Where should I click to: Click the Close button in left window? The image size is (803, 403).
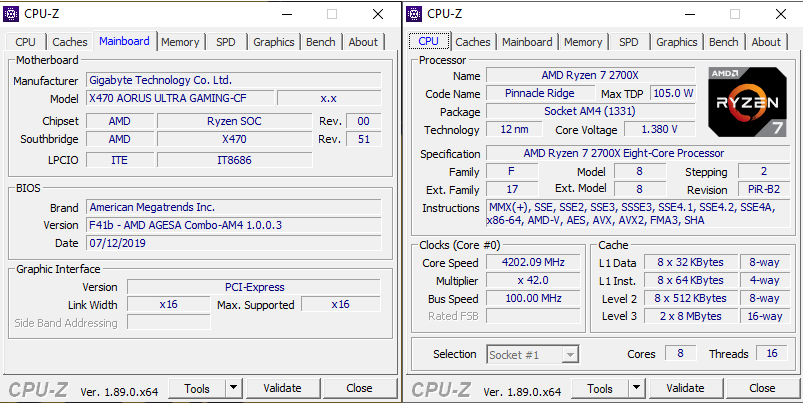pos(360,389)
